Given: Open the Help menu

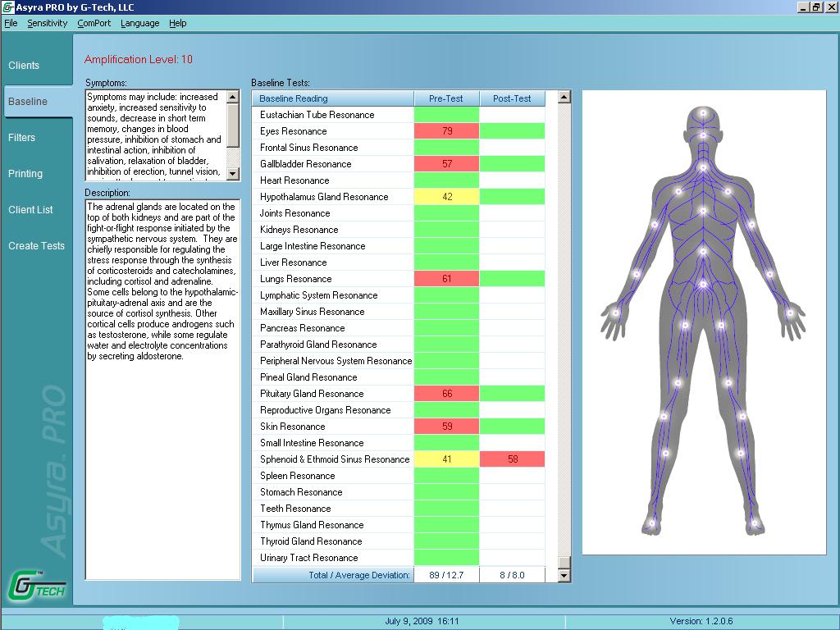Looking at the screenshot, I should [177, 23].
